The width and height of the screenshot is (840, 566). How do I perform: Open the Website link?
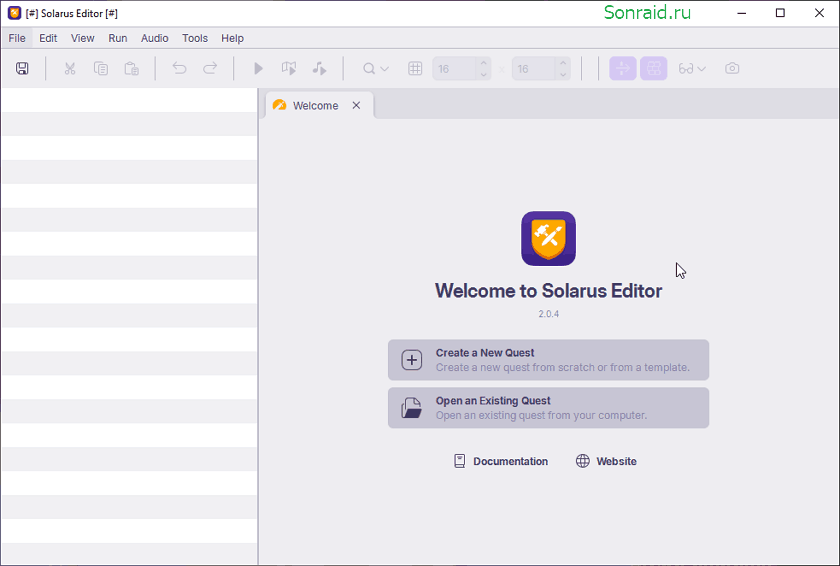(606, 461)
